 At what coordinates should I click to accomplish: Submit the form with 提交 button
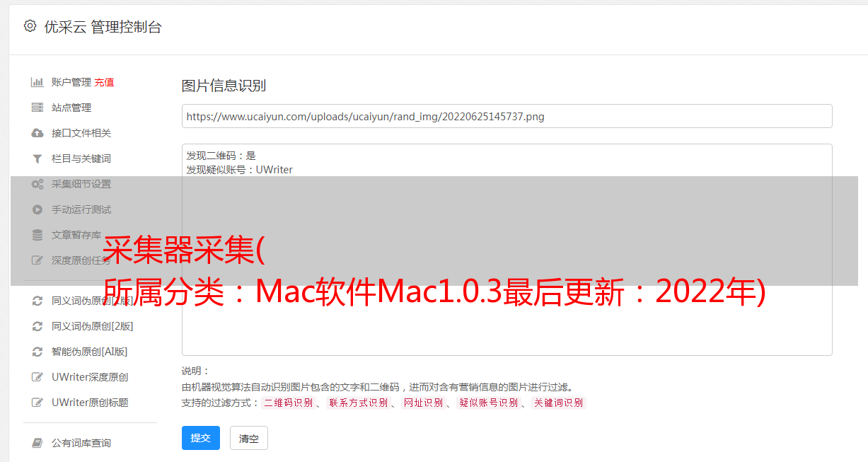[201, 438]
